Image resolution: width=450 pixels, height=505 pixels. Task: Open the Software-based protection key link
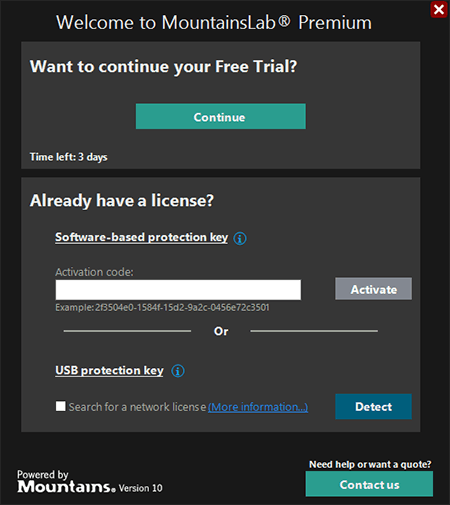[x=142, y=237]
